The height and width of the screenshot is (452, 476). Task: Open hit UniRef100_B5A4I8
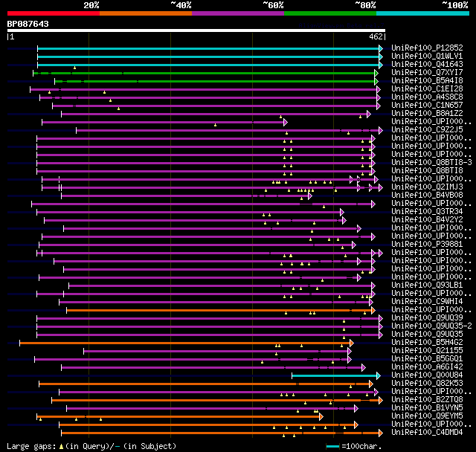[427, 81]
